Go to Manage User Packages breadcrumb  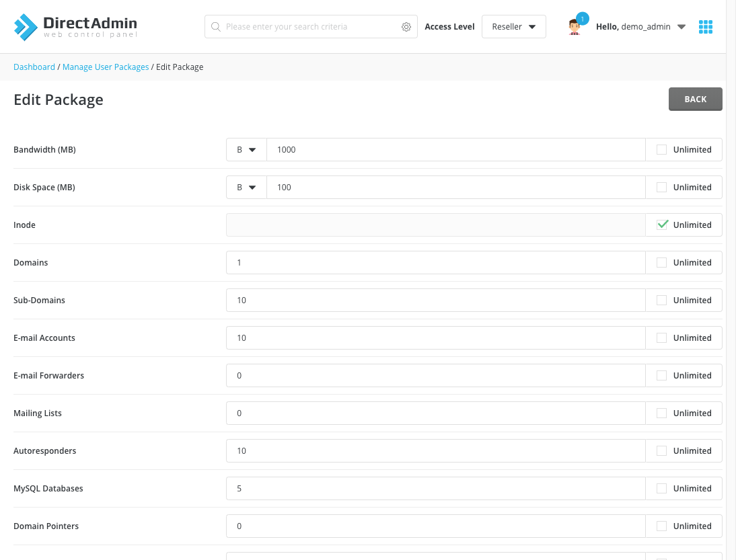coord(105,67)
